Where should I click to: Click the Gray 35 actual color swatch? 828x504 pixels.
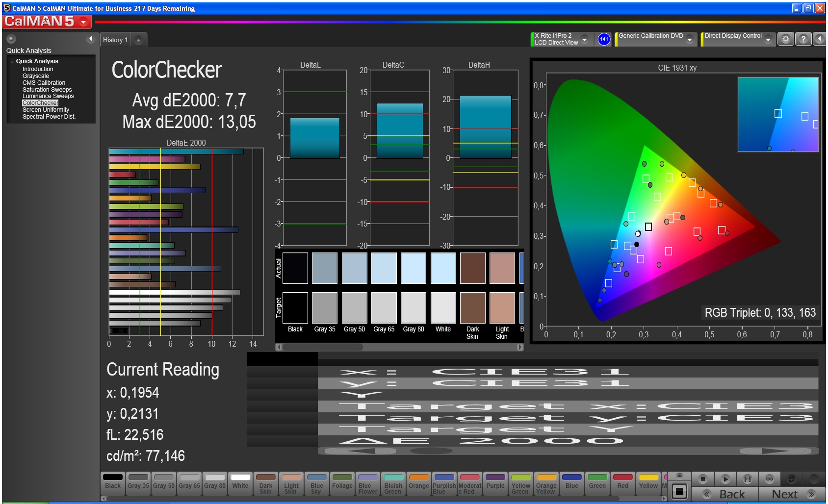pyautogui.click(x=325, y=268)
